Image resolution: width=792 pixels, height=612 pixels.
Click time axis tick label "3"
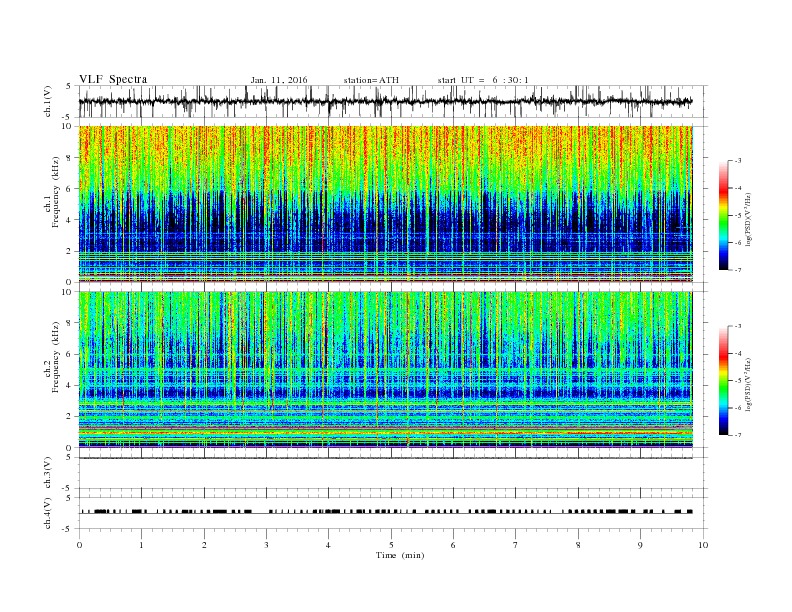(266, 545)
